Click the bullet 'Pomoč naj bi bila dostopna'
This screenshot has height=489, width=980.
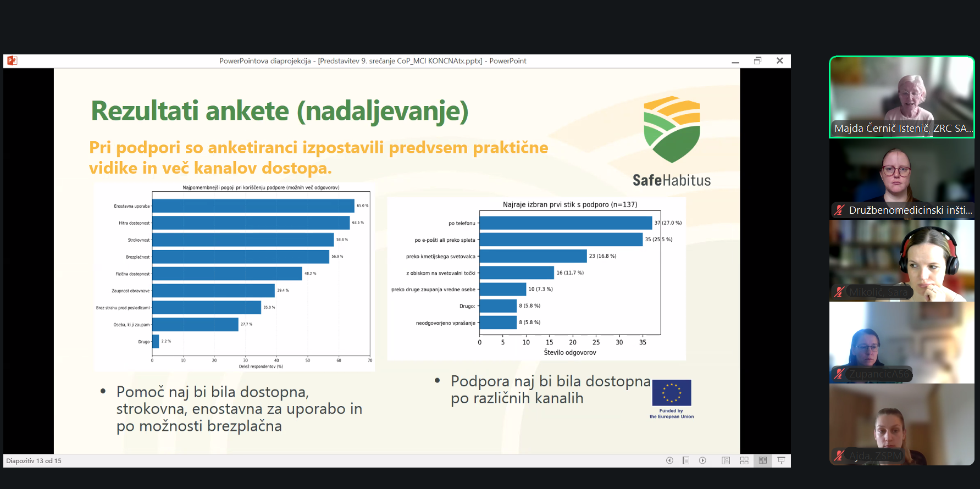(239, 409)
